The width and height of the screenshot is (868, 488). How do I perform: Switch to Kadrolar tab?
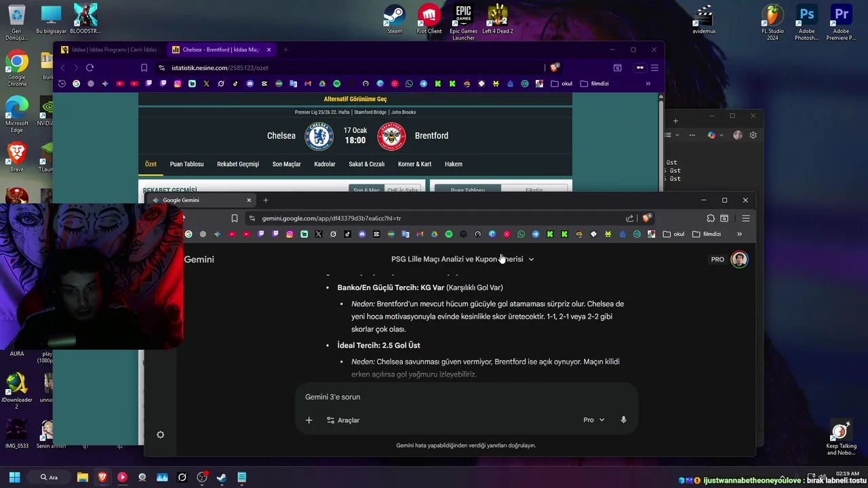pos(325,164)
